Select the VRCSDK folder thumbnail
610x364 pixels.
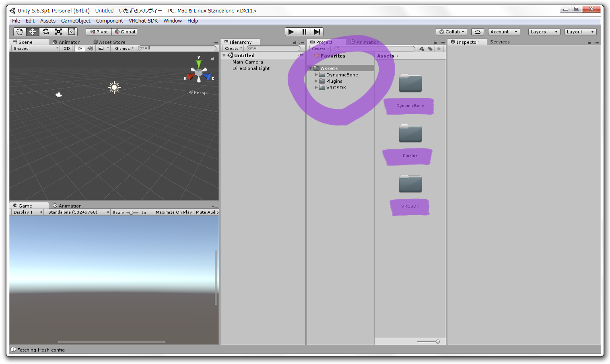[x=410, y=184]
